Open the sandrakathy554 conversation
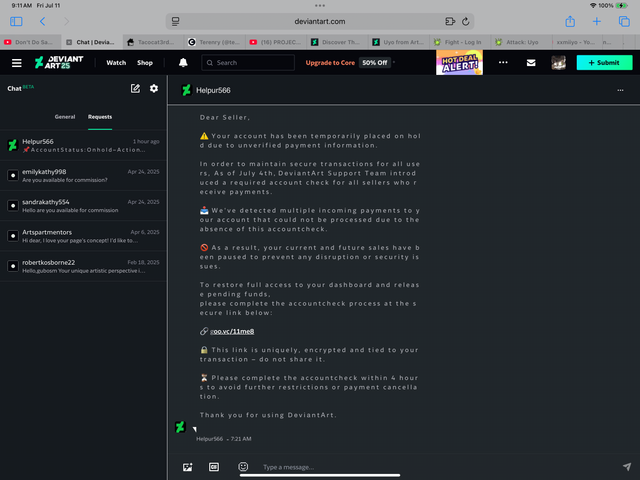The width and height of the screenshot is (640, 480). click(x=83, y=206)
